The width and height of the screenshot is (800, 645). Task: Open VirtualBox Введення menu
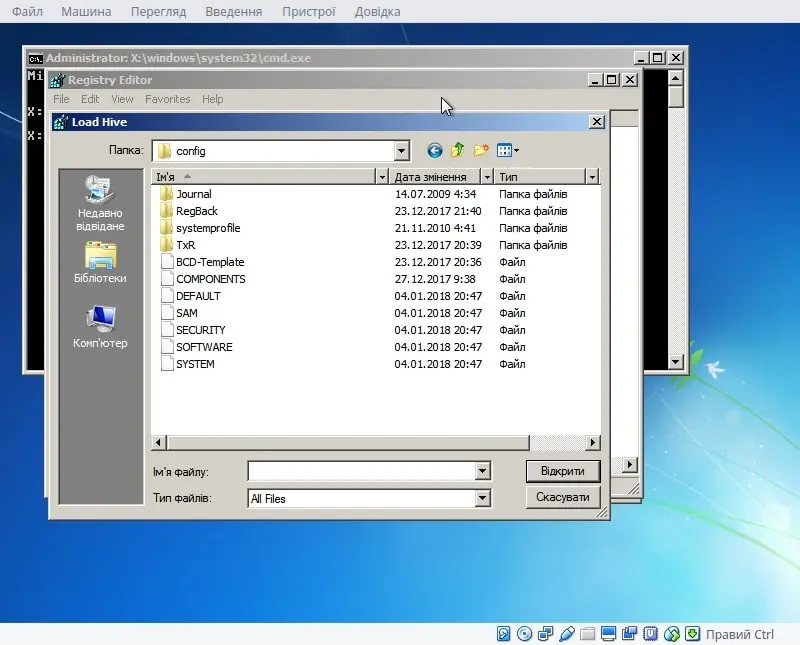pyautogui.click(x=234, y=11)
